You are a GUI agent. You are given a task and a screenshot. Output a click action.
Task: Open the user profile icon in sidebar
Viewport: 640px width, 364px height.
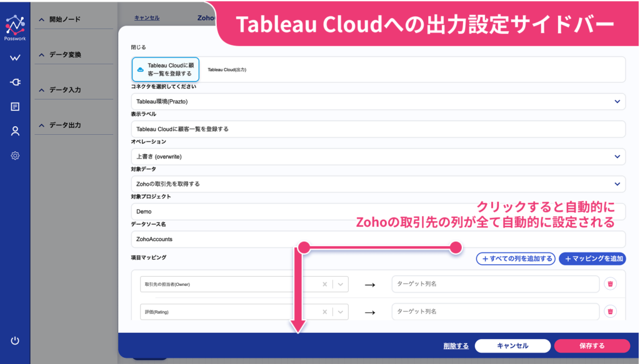15,131
